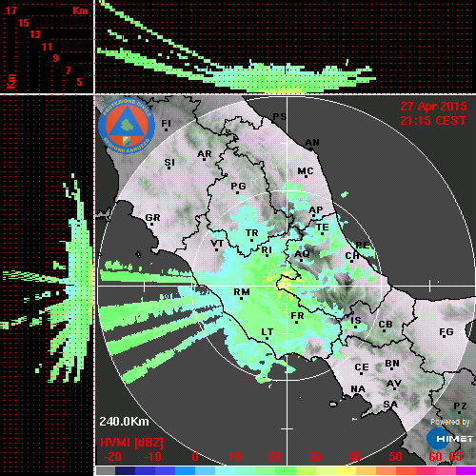Click the Protezione Civile Abruzzo logo

point(127,126)
